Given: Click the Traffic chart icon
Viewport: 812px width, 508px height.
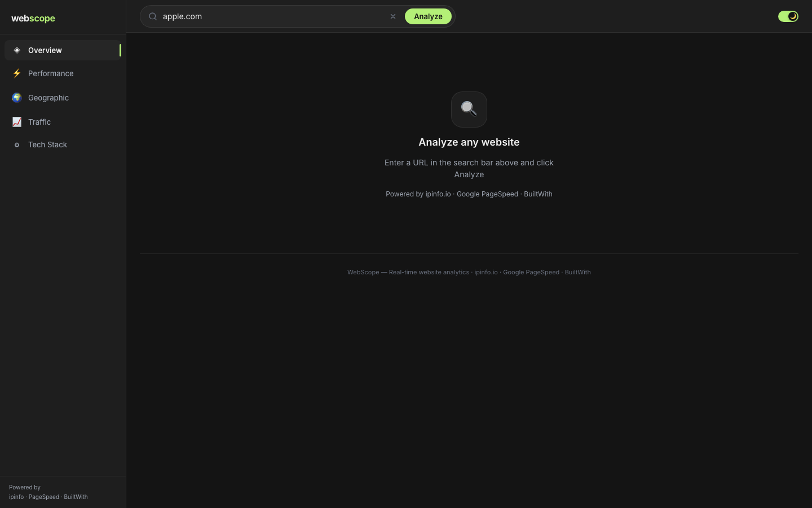Looking at the screenshot, I should click(17, 122).
